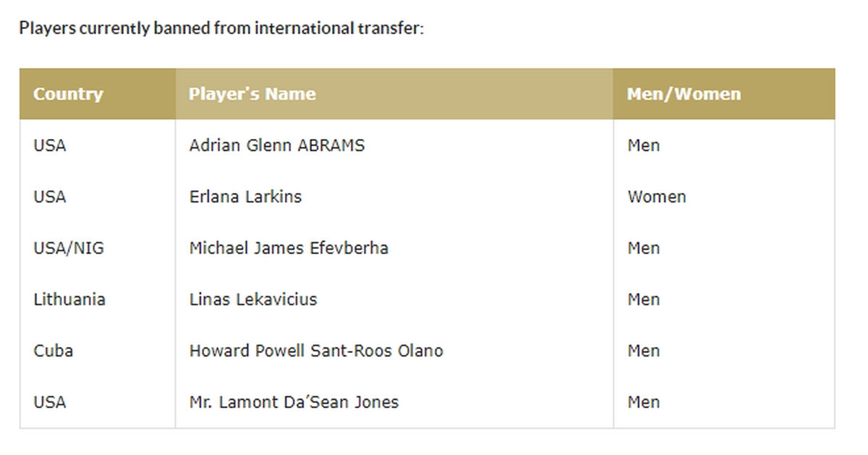
Task: Click the USA/NIG country cell
Action: [x=69, y=248]
